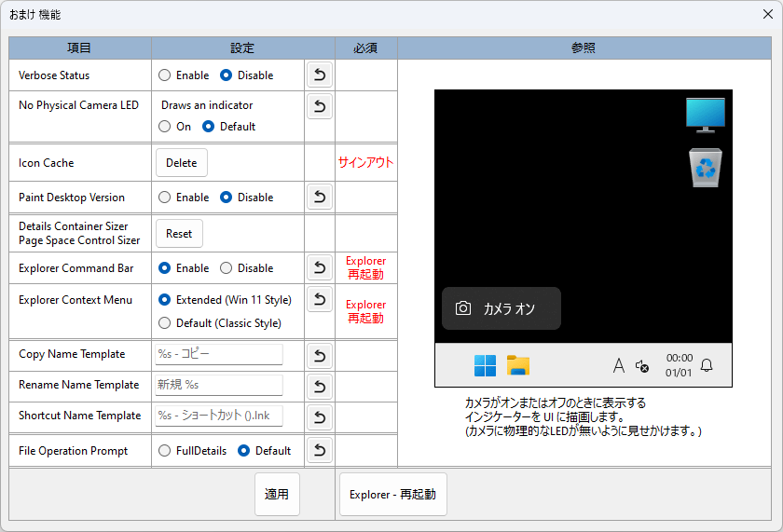783x532 pixels.
Task: Click the Windows Start logo in preview
Action: [485, 366]
